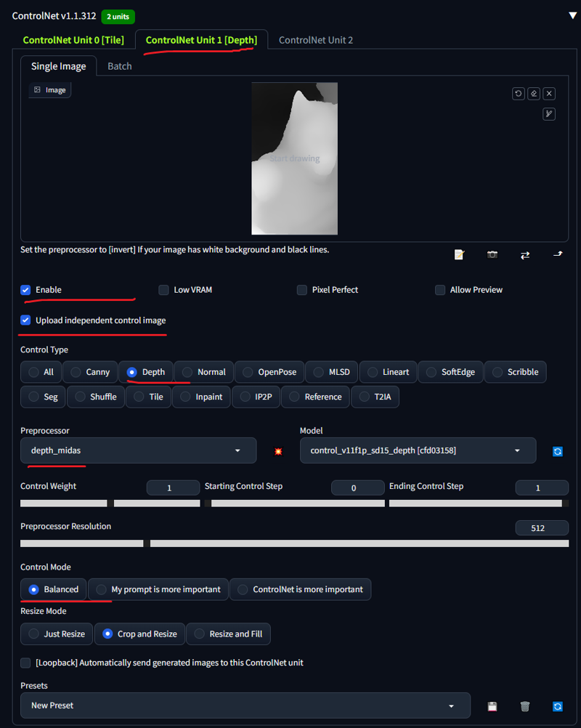Screen dimensions: 581x728
Task: Select the T2IA control type
Action: [375, 397]
